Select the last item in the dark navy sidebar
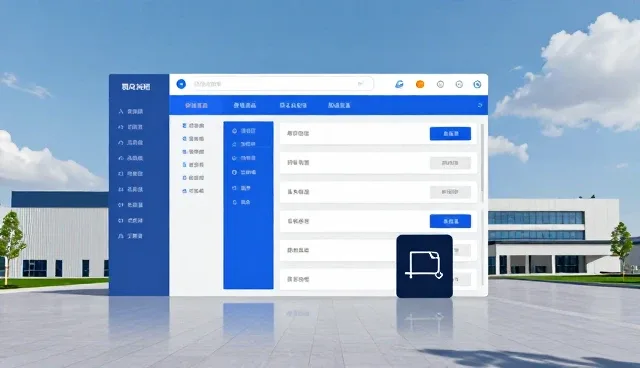This screenshot has height=368, width=640. [131, 236]
